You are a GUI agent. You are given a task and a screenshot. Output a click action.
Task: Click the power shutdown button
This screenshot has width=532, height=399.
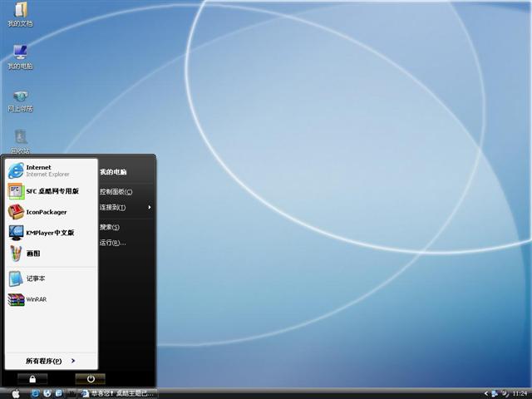(x=91, y=379)
